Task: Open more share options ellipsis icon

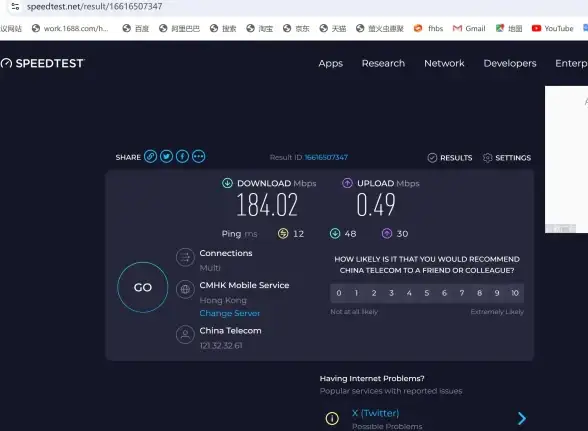Action: click(x=199, y=156)
